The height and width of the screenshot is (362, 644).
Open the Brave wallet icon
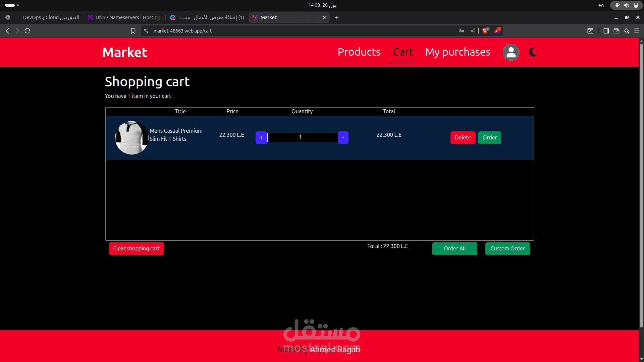click(616, 31)
